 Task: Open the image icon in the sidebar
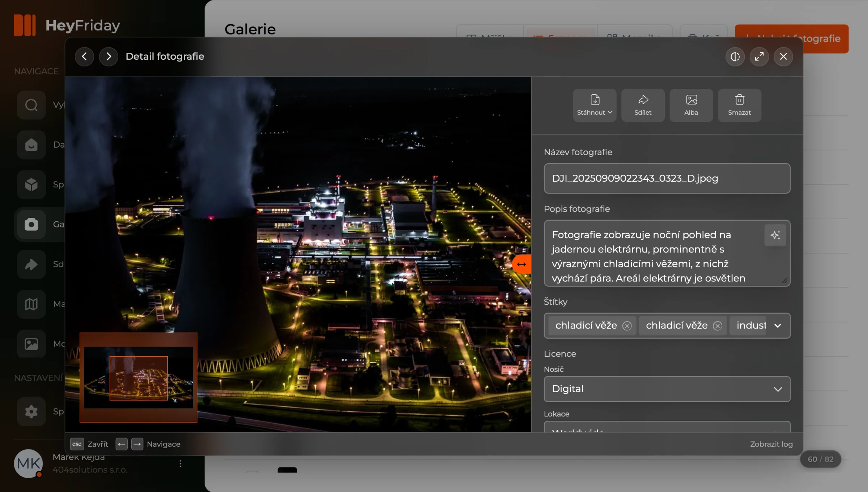[31, 344]
